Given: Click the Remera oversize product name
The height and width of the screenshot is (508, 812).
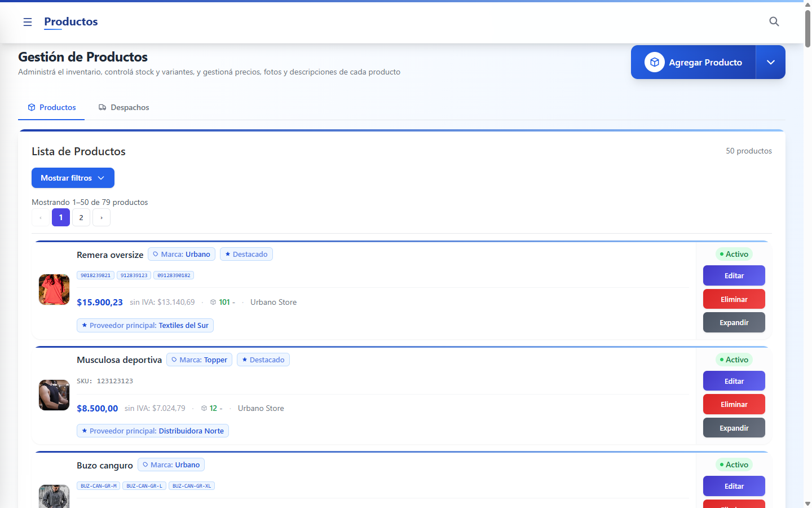Looking at the screenshot, I should 110,255.
